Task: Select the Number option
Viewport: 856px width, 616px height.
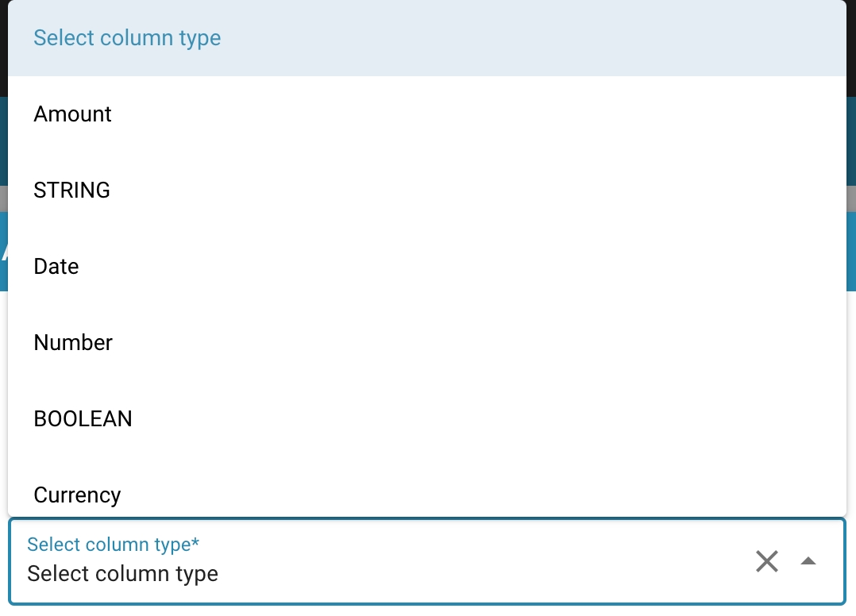Action: [74, 343]
